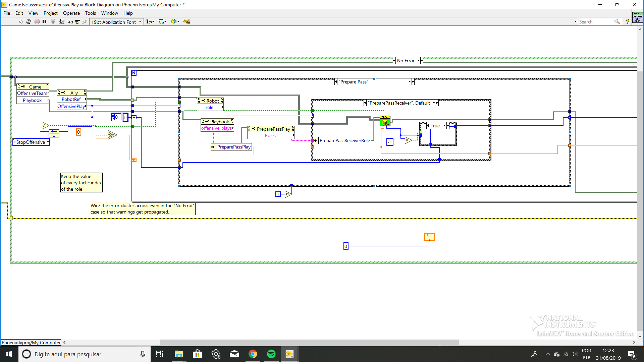Click the Run Continuously button
The image size is (644, 362).
29,22
